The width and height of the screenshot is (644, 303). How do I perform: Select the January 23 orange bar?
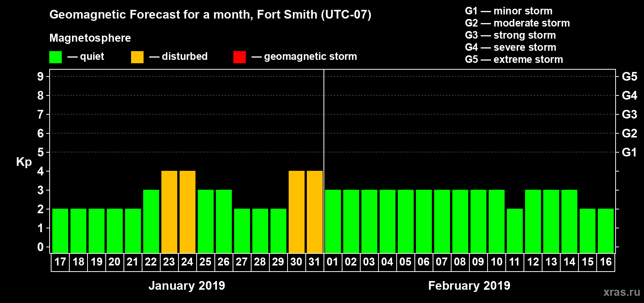(x=169, y=212)
